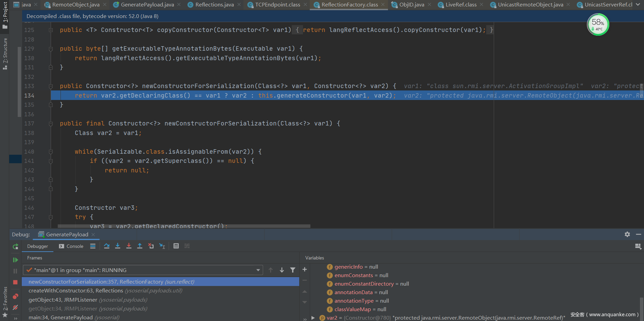
Task: Toggle Mute Breakpoints in debug sidebar
Action: tap(15, 307)
